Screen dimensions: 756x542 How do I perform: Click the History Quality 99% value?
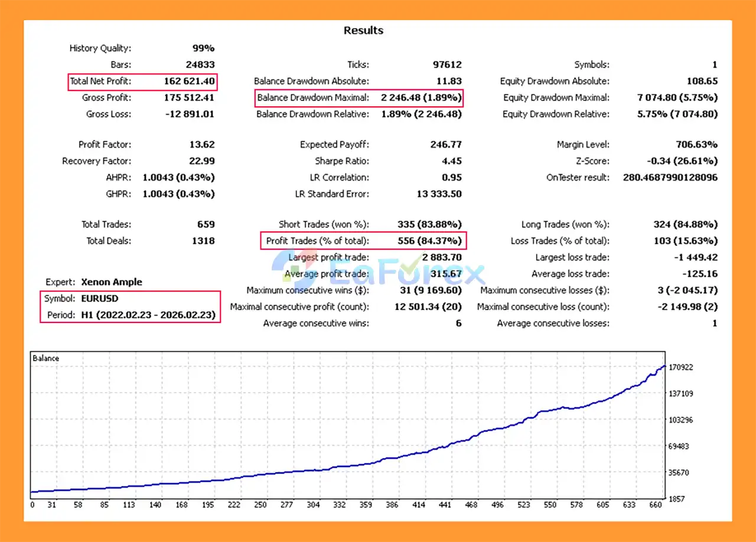tap(203, 48)
